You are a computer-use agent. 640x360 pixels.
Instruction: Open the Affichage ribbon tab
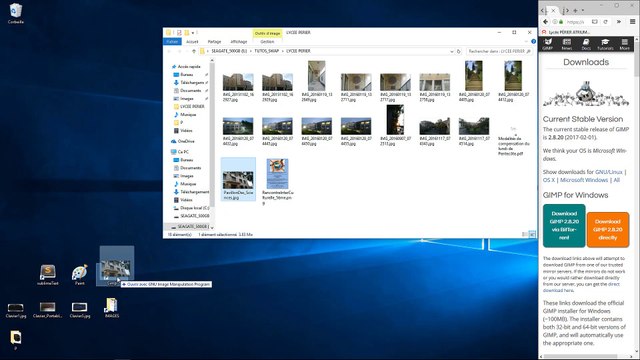point(239,42)
